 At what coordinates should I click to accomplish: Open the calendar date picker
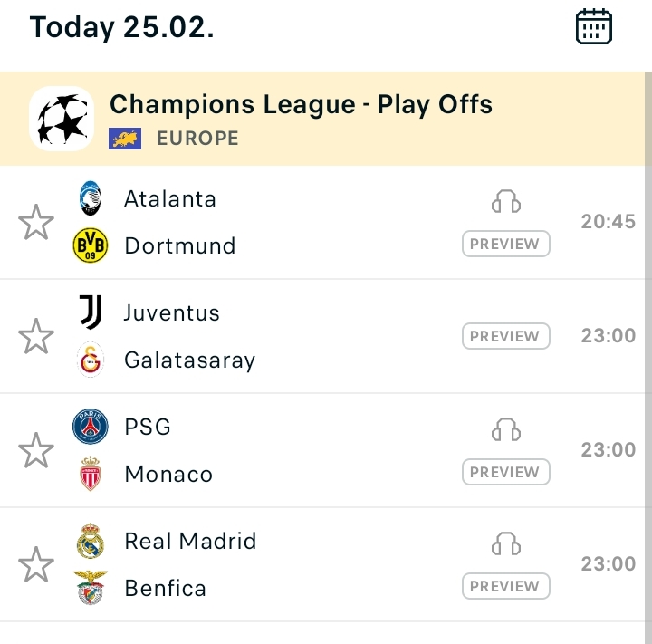(x=594, y=27)
